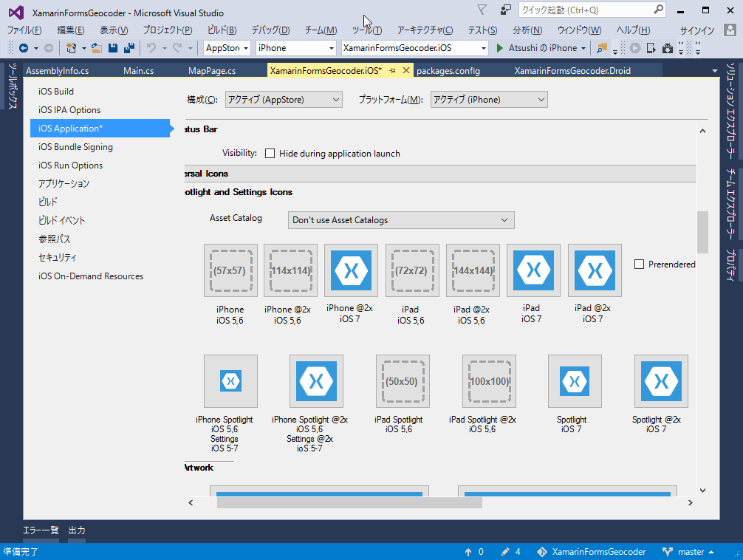Open the デバッグ(D) menu

click(x=270, y=30)
